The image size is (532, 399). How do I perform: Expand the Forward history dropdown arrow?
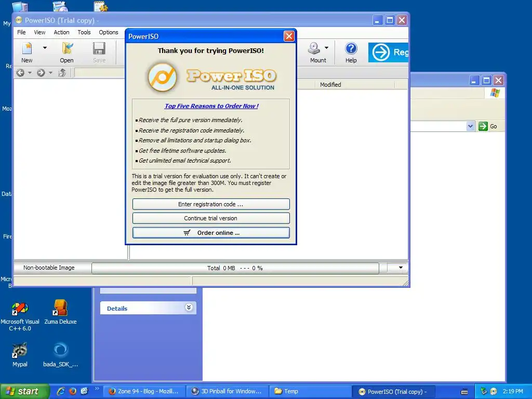[x=50, y=73]
